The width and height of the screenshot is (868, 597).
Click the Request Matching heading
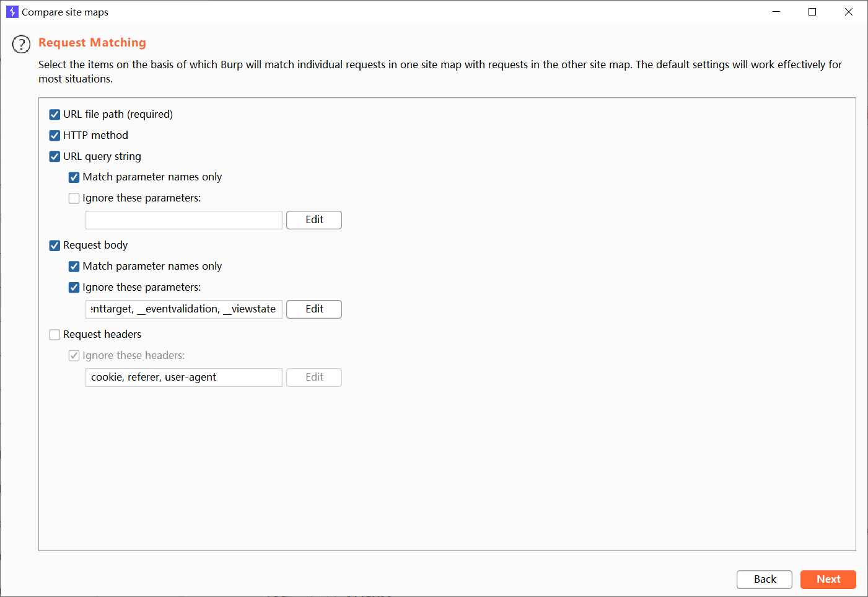[x=92, y=43]
